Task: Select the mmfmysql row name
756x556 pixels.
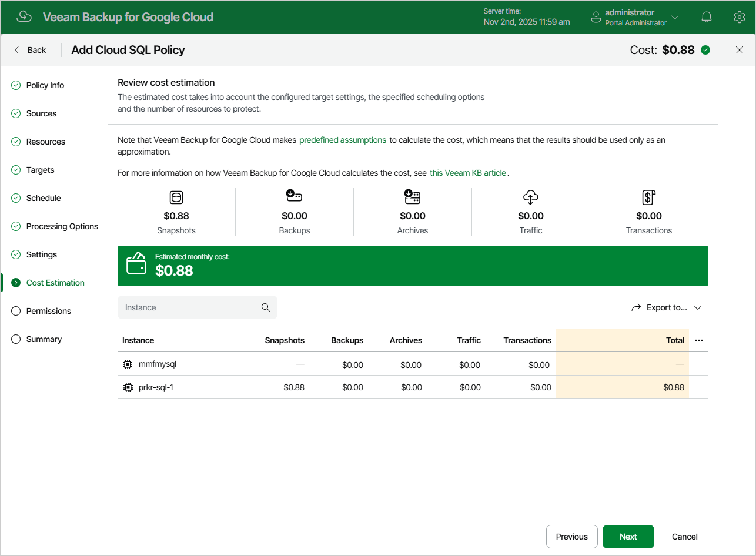Action: click(x=158, y=364)
